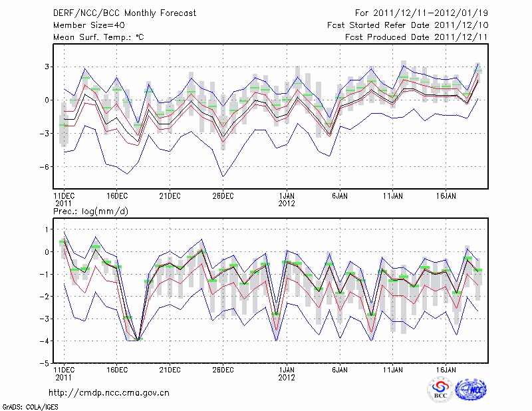Select the DERF/NCC/BCC Monthly Forecast title
Image resolution: width=532 pixels, height=411 pixels.
coord(126,13)
